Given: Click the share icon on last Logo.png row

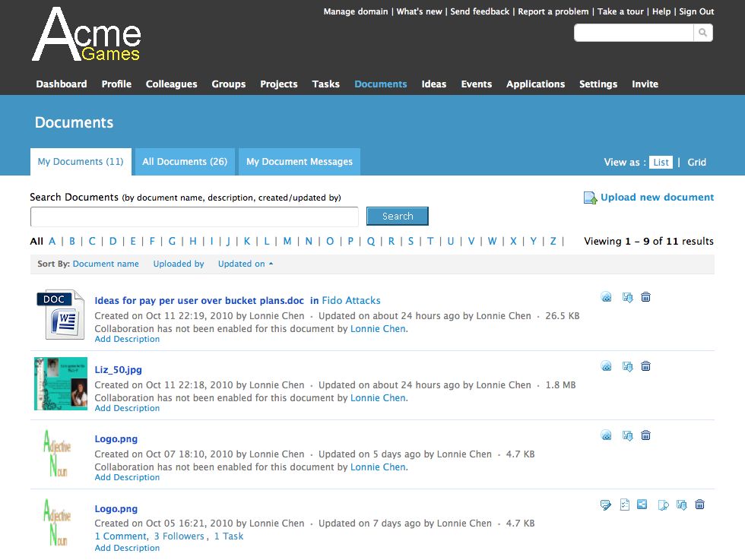Looking at the screenshot, I should point(642,505).
